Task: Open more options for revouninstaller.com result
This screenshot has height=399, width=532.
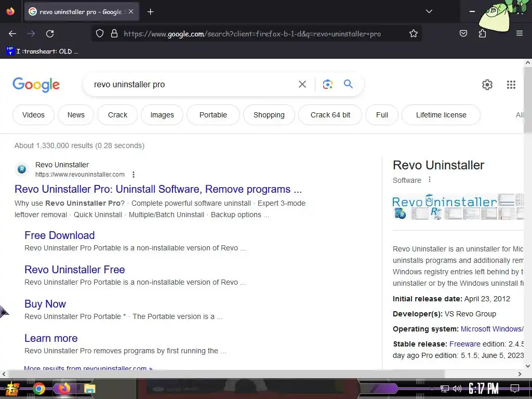Action: 134,175
